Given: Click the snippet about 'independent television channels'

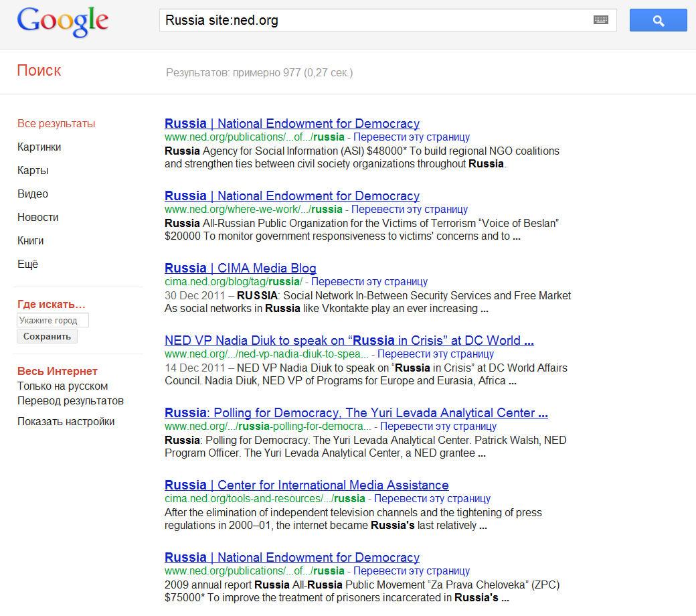Looking at the screenshot, I should [353, 519].
